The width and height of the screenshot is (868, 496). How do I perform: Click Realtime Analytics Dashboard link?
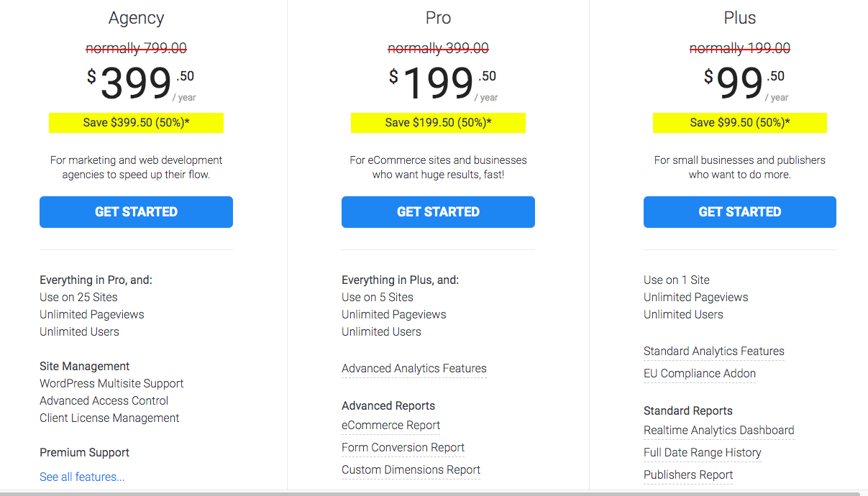[718, 431]
